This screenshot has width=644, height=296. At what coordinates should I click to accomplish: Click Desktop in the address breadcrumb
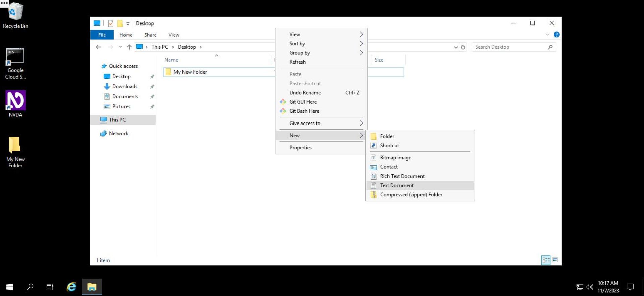coord(187,47)
